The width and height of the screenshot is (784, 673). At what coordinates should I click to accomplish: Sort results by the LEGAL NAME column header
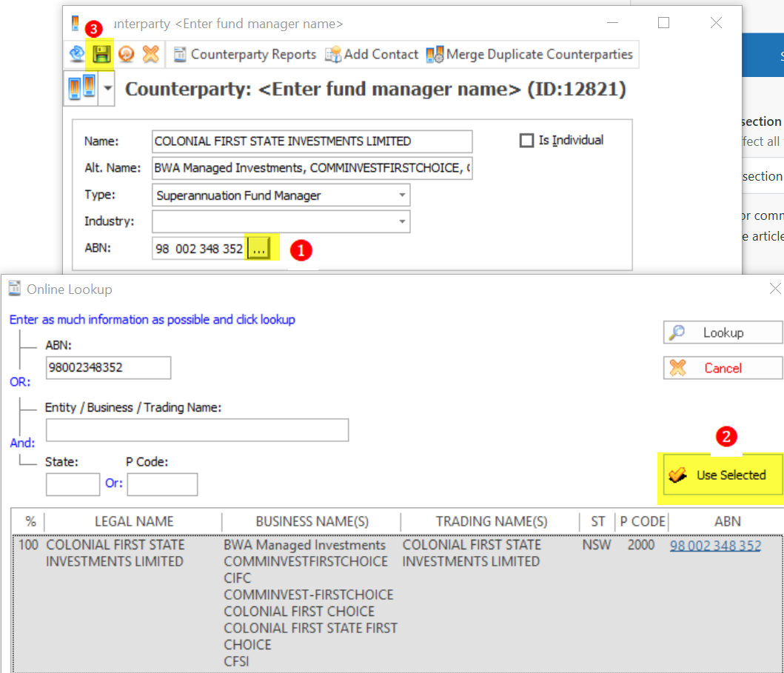(133, 521)
